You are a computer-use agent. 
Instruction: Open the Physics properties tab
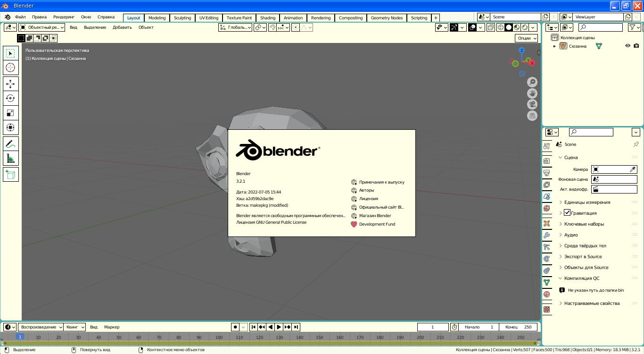[546, 259]
